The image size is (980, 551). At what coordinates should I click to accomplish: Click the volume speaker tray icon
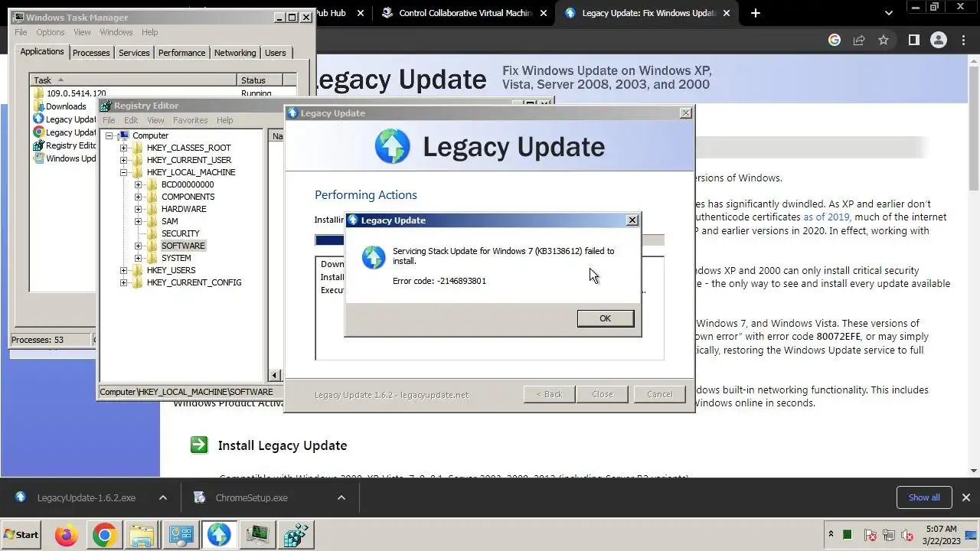coord(907,535)
